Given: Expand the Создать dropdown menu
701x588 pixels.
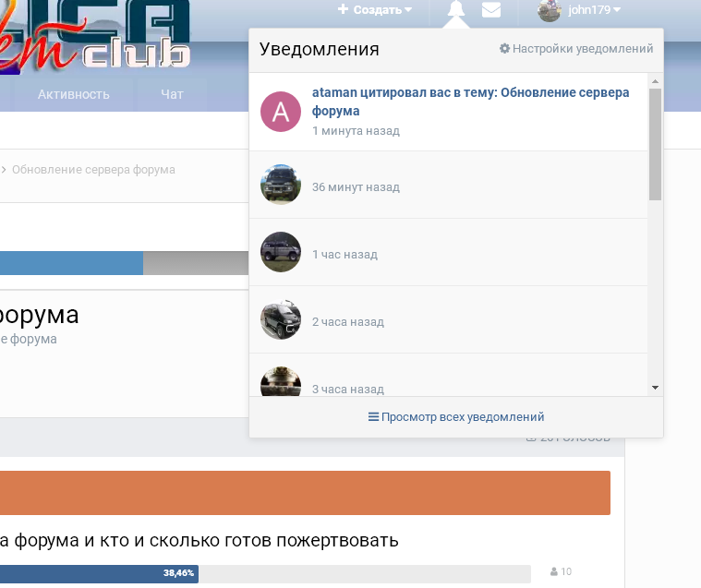Looking at the screenshot, I should [x=375, y=10].
